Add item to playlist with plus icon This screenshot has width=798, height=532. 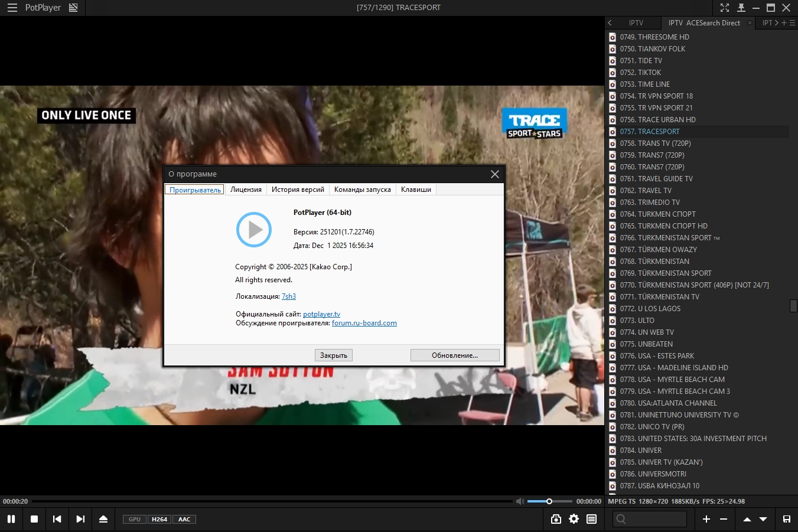pos(706,519)
